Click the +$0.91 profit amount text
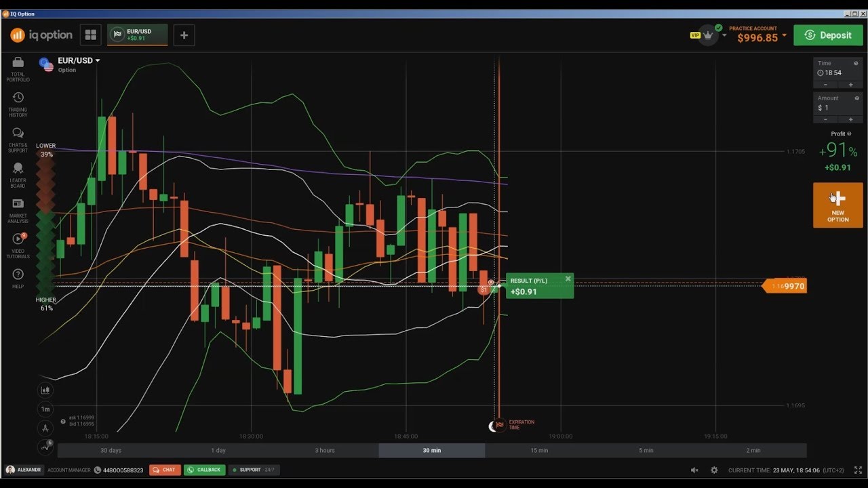 837,167
